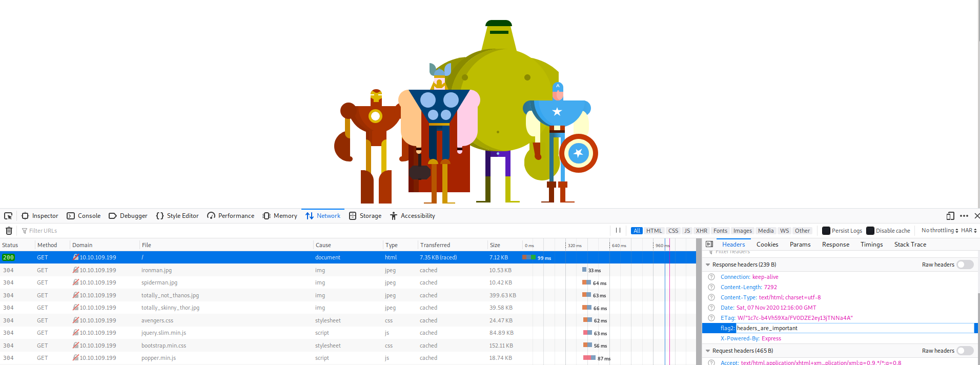980x365 pixels.
Task: Select the totally_not_thanos.jpg request row
Action: click(170, 295)
